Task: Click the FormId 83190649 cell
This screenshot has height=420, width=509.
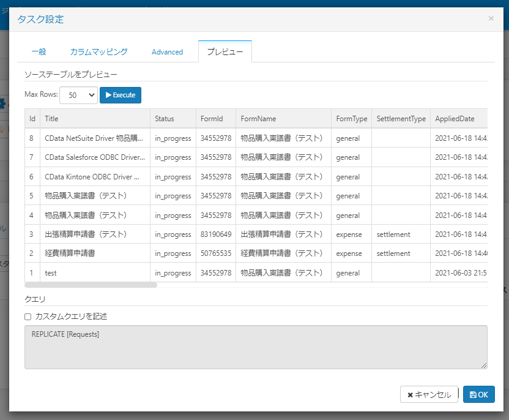Action: 215,234
